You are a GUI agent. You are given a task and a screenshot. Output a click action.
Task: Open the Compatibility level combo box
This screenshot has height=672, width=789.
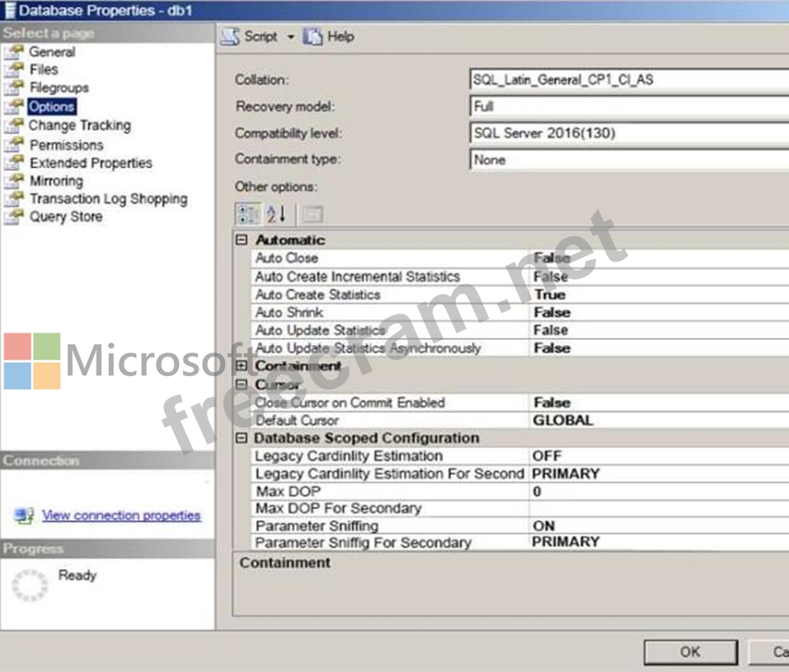629,133
